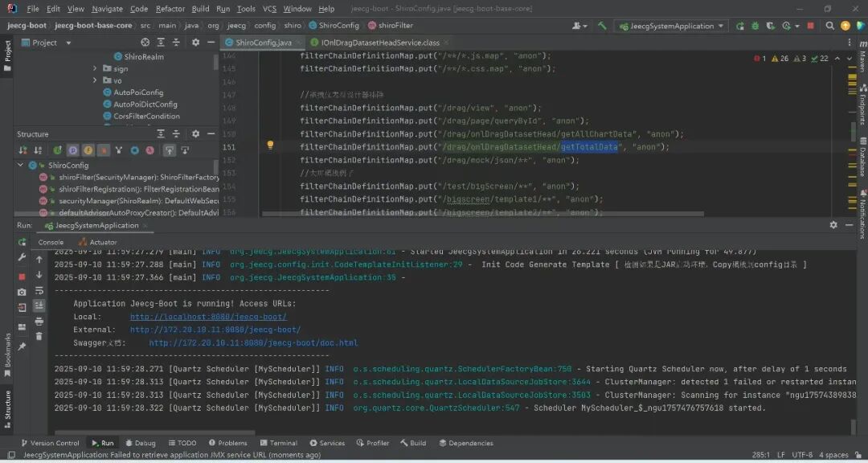This screenshot has width=868, height=463.
Task: Toggle Sort Alphabetically in the Structure panel
Action: click(37, 150)
